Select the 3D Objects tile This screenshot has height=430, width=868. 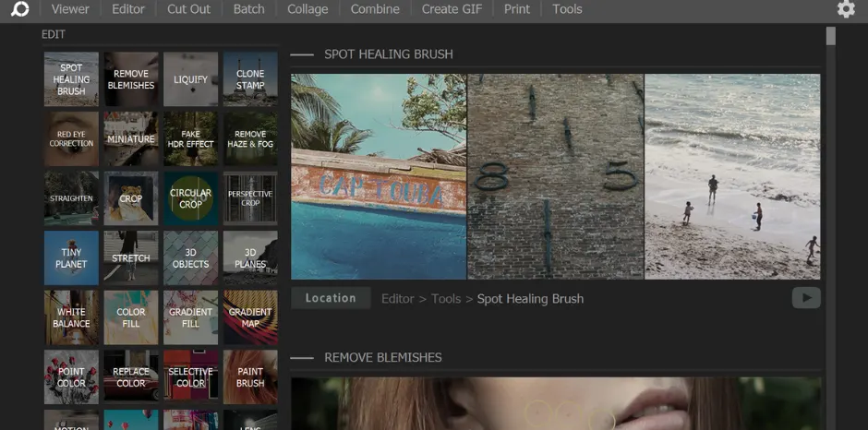(190, 257)
